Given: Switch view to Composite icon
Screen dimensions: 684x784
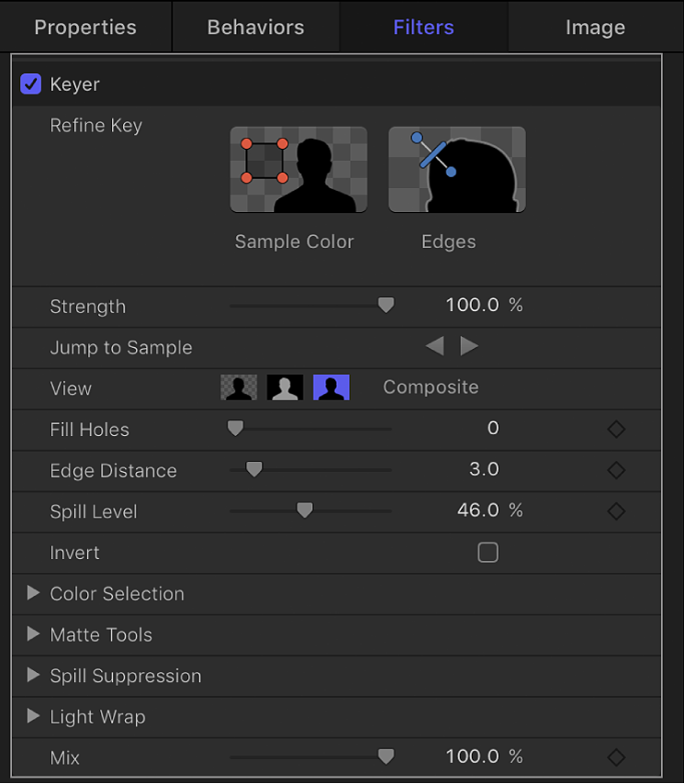Looking at the screenshot, I should pos(239,387).
